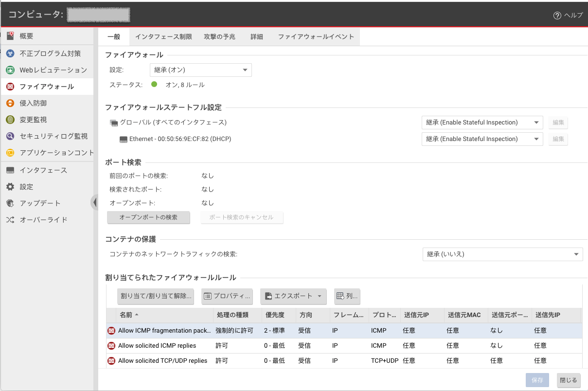Image resolution: width=588 pixels, height=391 pixels.
Task: Open セキュリティログ監視 log inspection icon
Action: point(10,136)
